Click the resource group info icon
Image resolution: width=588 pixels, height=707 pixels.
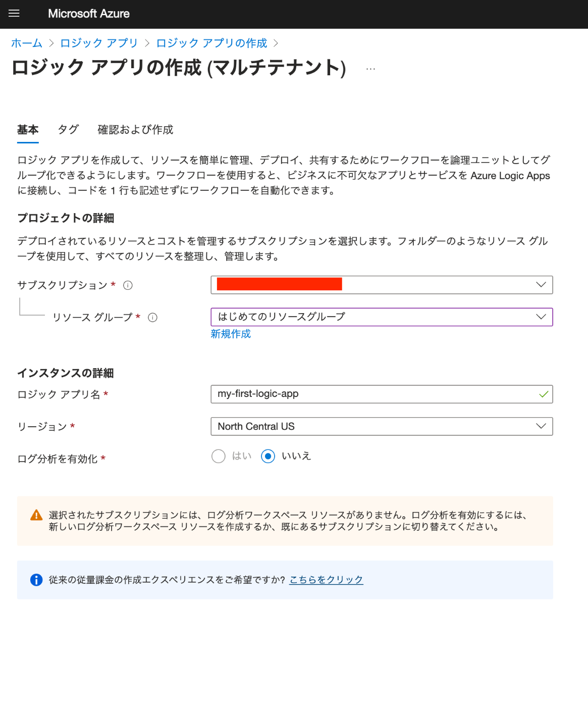coord(152,318)
